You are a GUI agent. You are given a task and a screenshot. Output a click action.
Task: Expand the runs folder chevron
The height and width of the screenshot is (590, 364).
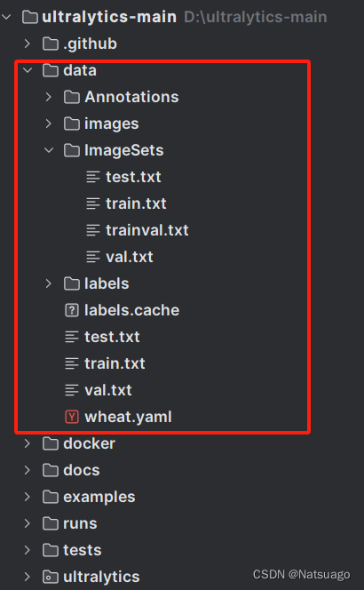click(27, 523)
